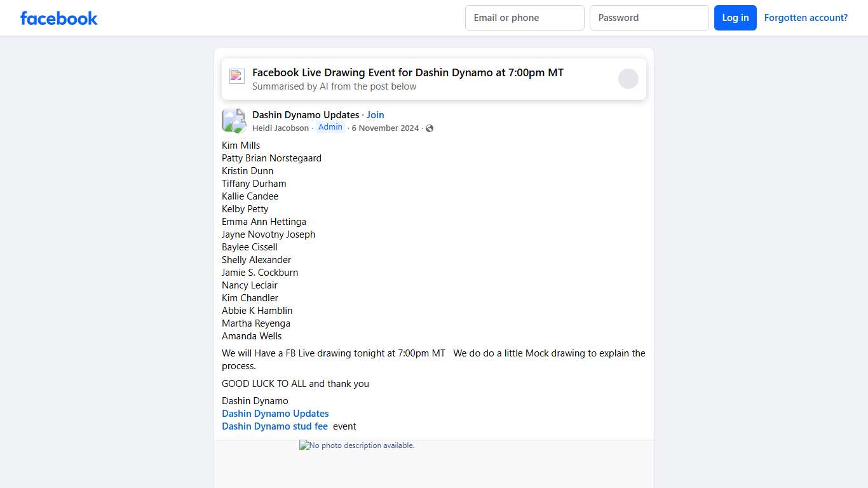Open the 6 November 2024 timestamp
This screenshot has height=488, width=868.
(385, 128)
